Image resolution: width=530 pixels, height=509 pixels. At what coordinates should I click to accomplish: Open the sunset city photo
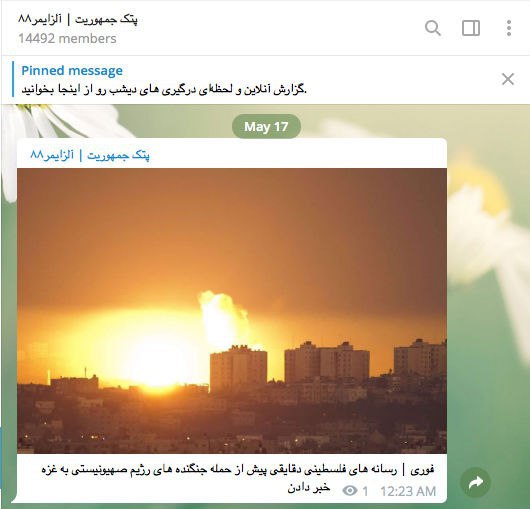[x=232, y=311]
